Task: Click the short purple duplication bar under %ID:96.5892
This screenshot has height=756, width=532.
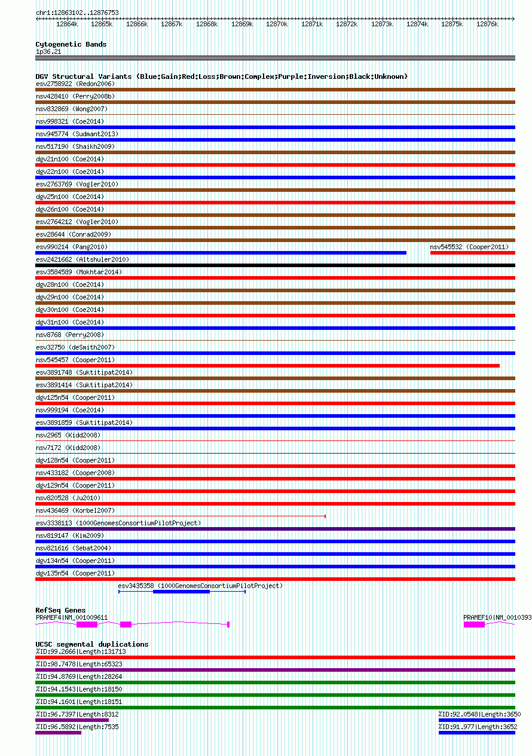Action: tap(58, 733)
